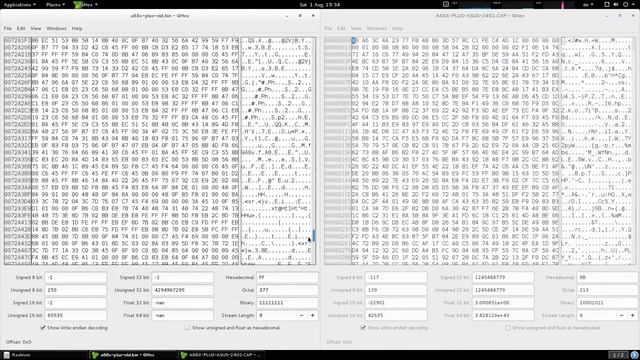Viewport: 640px width, 360px height.
Task: Select Octal field showing 213
Action: click(x=607, y=290)
